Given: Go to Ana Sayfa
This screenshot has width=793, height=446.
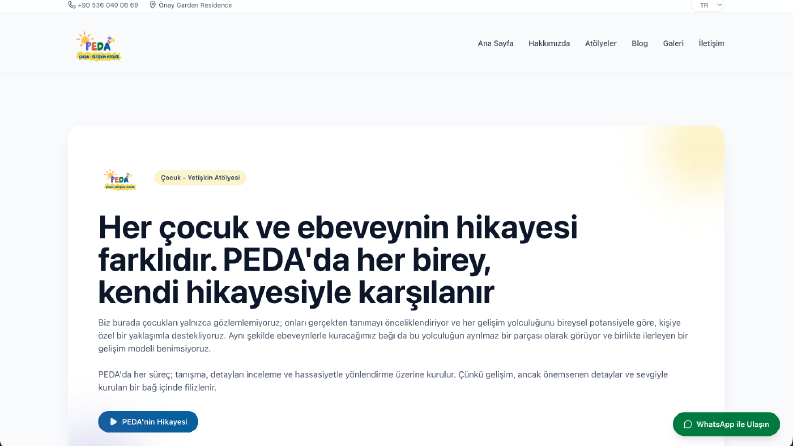Looking at the screenshot, I should click(x=495, y=43).
